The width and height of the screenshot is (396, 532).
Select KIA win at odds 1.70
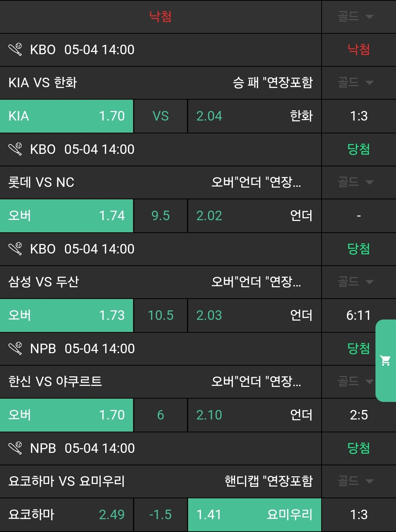coord(66,116)
